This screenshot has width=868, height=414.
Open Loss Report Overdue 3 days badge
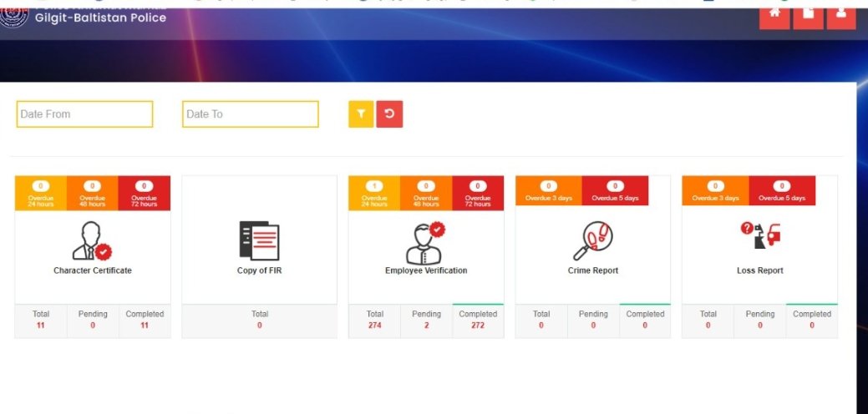[x=715, y=190]
